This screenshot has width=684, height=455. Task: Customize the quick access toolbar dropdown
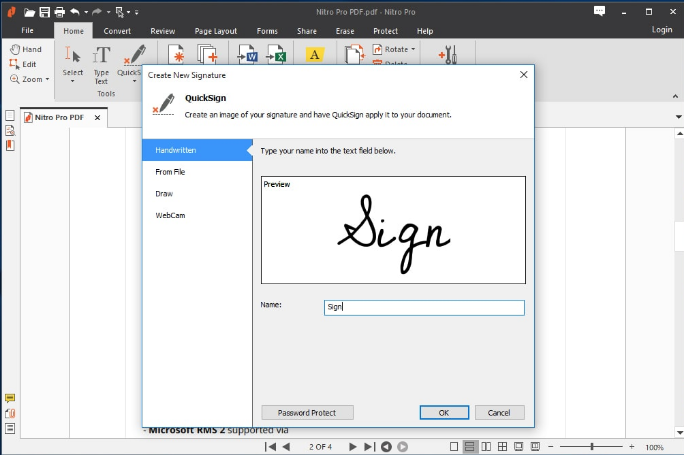(137, 12)
